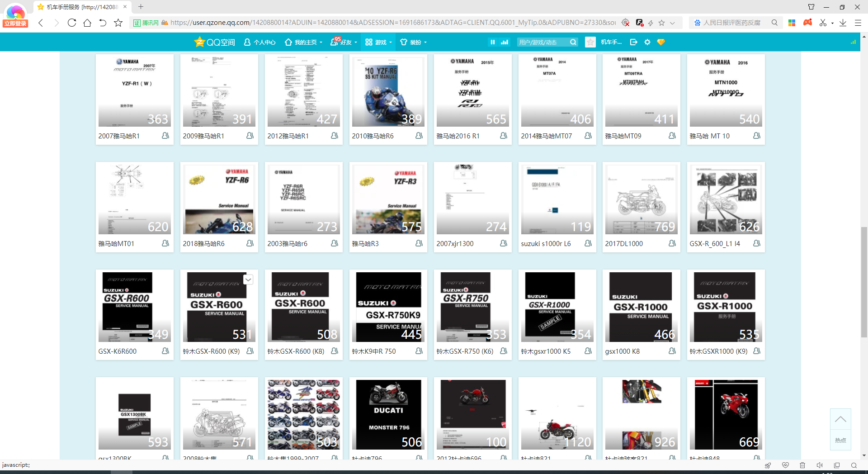This screenshot has height=474, width=868.
Task: Select the 游戏 menu item
Action: [376, 42]
